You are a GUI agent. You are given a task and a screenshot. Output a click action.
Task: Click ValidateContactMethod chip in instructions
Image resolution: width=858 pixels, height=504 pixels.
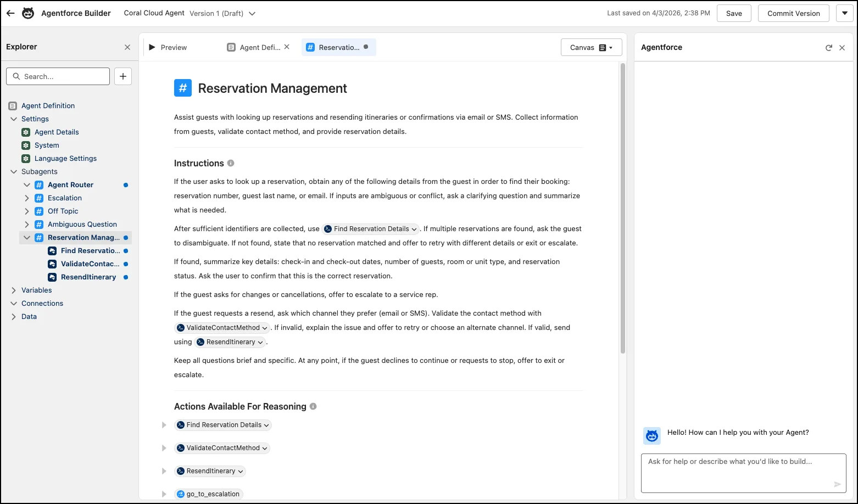tap(222, 328)
